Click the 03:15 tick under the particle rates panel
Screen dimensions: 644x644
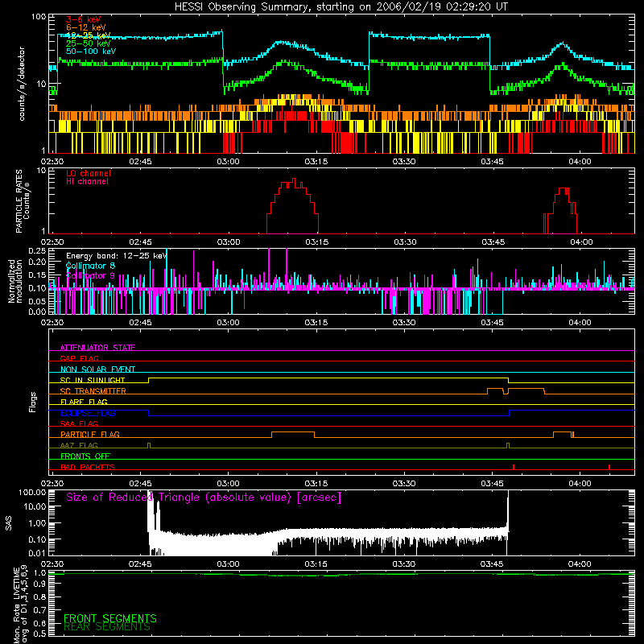pos(316,242)
